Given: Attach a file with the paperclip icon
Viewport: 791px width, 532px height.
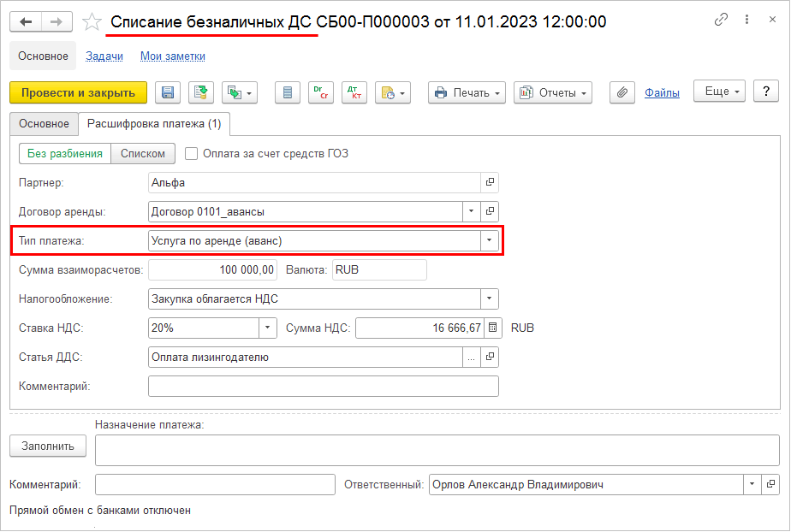Looking at the screenshot, I should pos(622,92).
